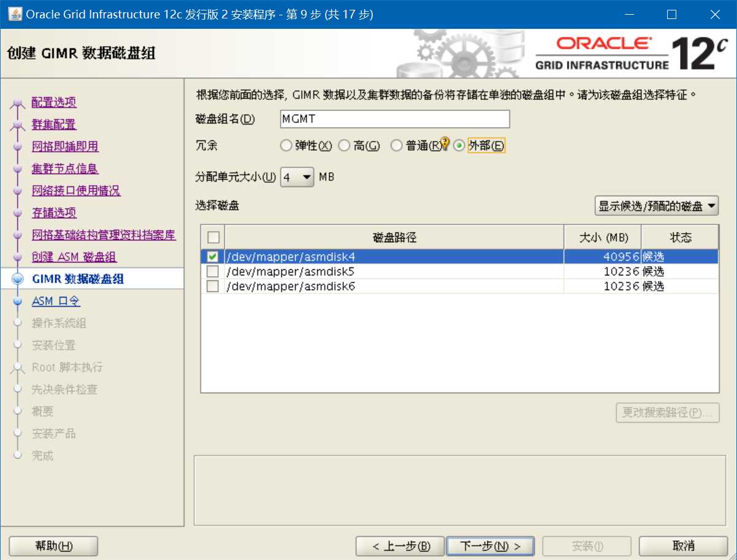Toggle the select-all checkbox in table header
The image size is (737, 560).
click(x=213, y=237)
